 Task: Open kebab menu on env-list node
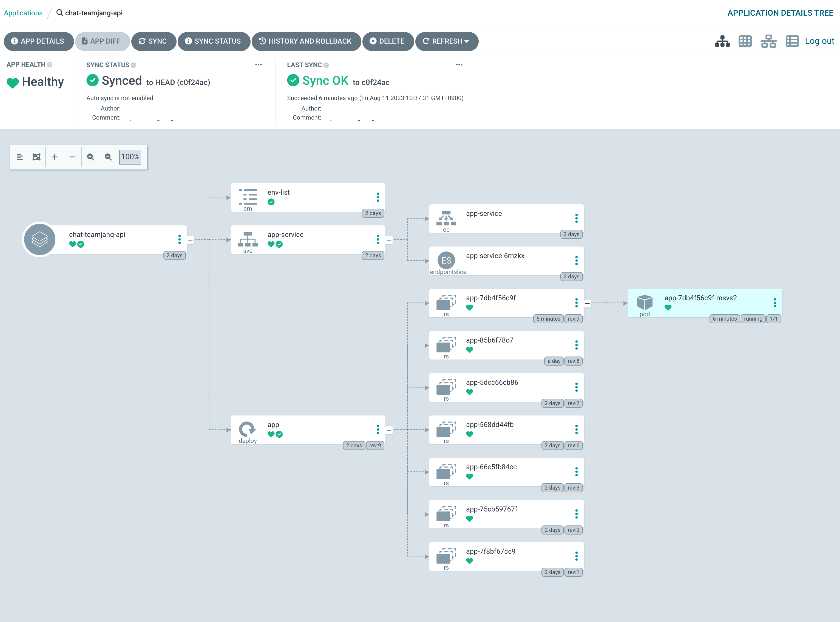coord(378,197)
